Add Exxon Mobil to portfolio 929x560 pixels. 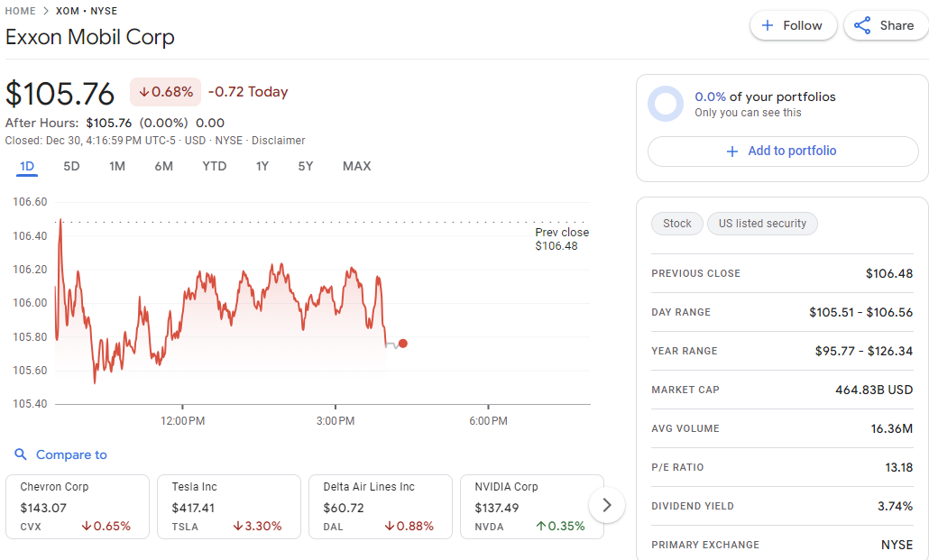[783, 151]
